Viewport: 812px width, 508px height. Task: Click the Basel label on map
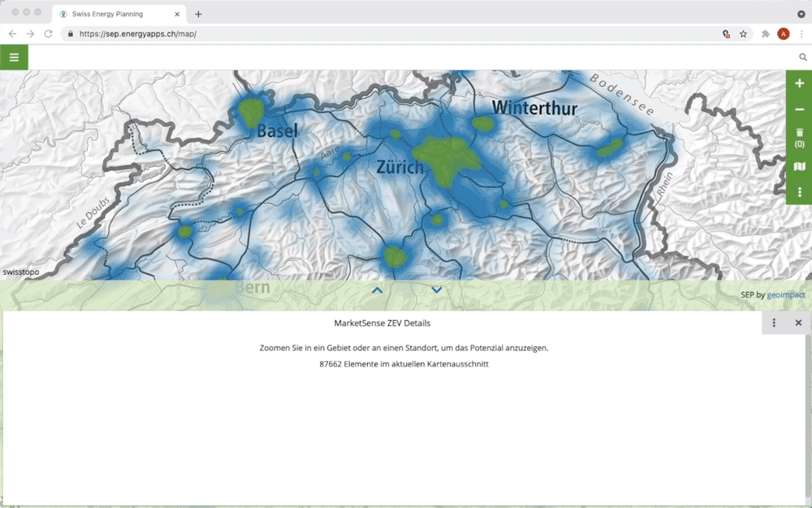[278, 131]
